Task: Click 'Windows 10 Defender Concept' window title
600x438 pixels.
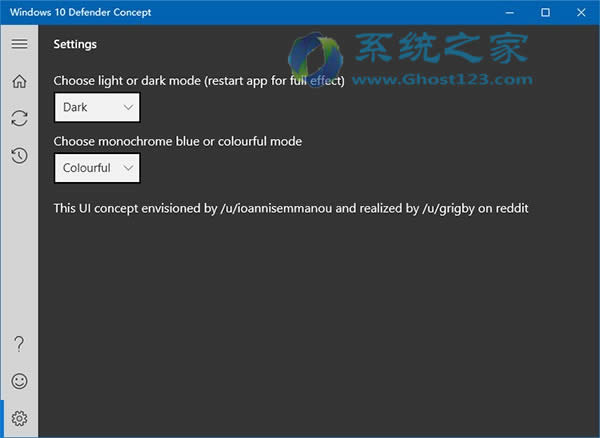Action: (x=81, y=12)
